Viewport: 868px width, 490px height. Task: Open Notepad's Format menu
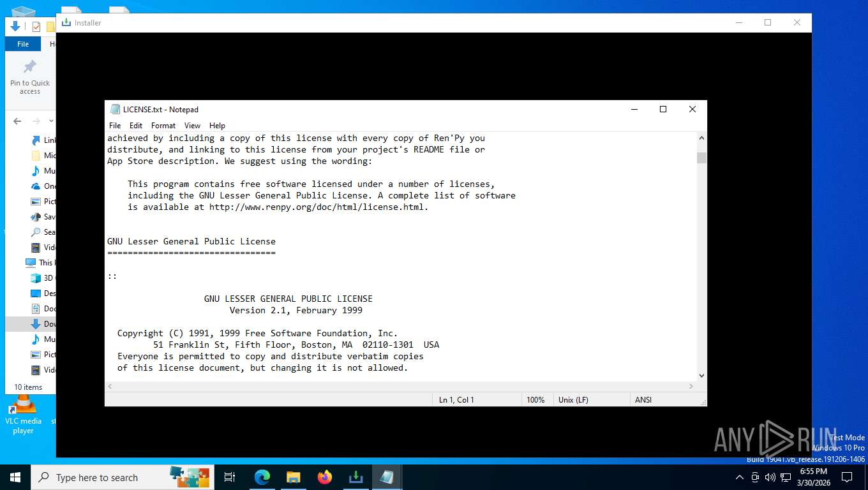[x=163, y=126]
